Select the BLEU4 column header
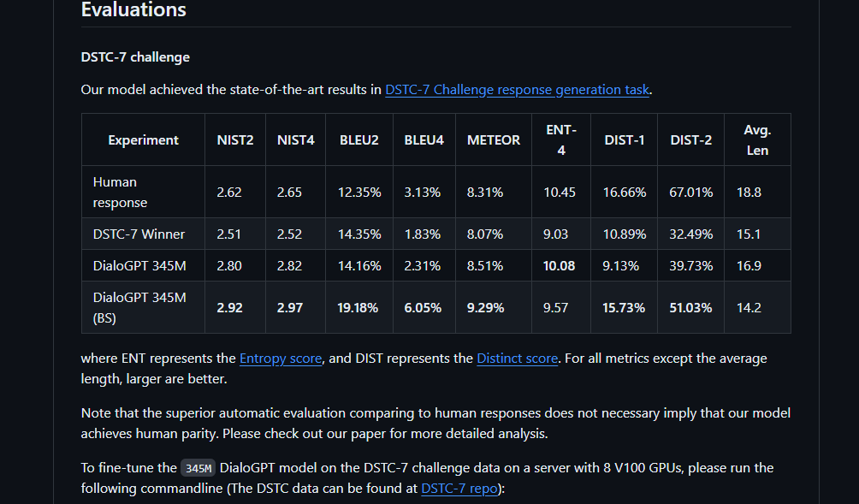 (424, 140)
